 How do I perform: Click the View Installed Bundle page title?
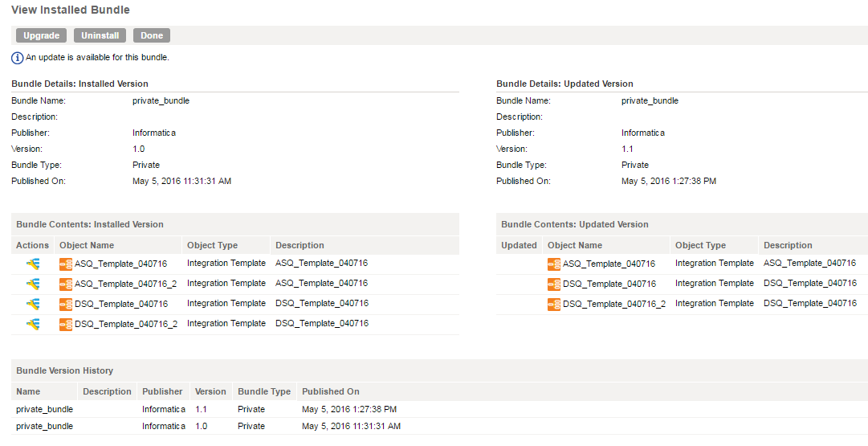click(x=71, y=10)
